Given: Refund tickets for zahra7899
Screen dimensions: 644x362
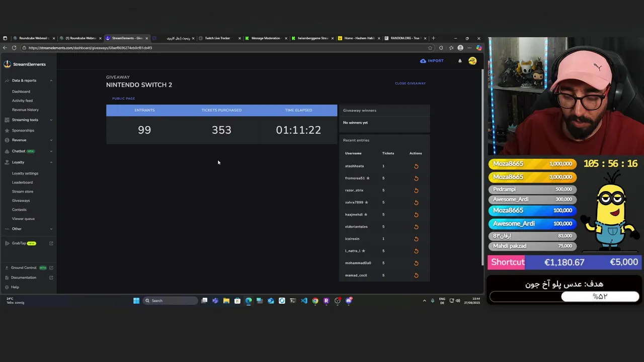Looking at the screenshot, I should (416, 203).
